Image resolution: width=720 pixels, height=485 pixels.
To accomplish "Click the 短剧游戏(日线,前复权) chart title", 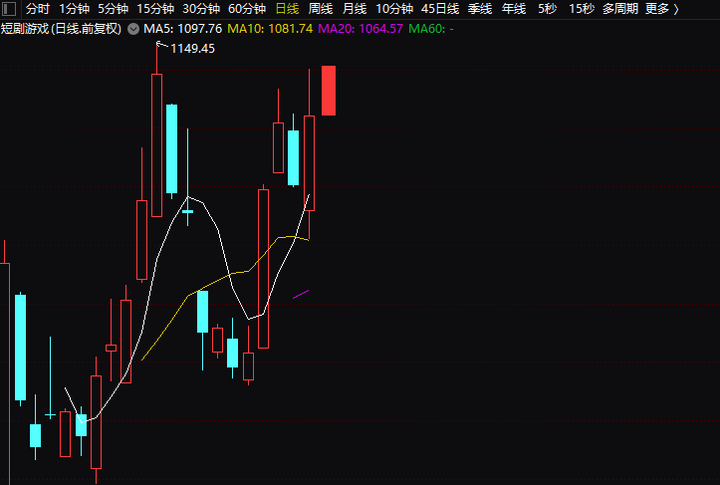I will (x=61, y=29).
